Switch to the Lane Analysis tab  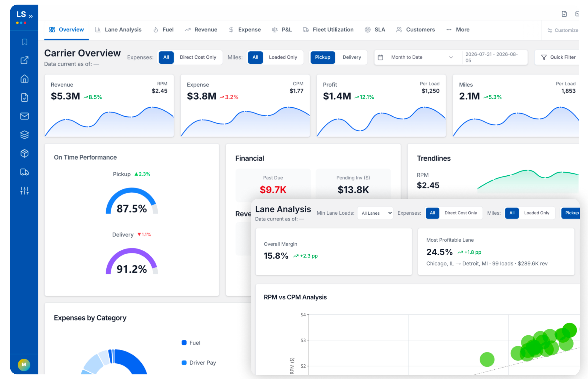click(118, 30)
